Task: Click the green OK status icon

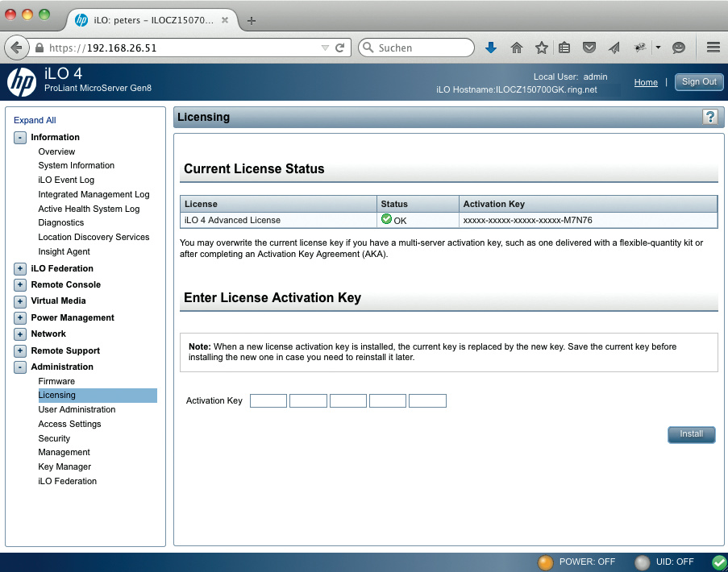Action: tap(386, 219)
